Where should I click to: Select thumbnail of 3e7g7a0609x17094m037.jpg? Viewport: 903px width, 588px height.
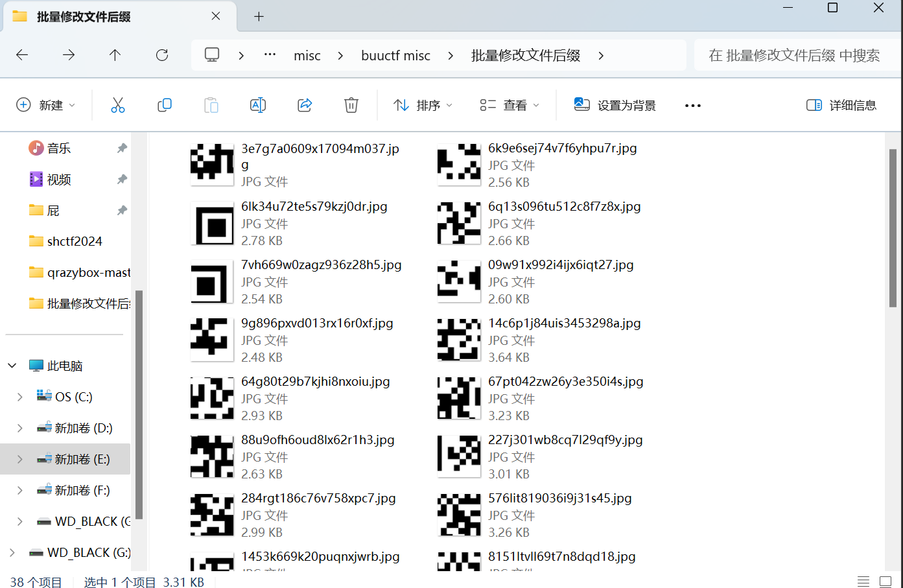click(212, 165)
